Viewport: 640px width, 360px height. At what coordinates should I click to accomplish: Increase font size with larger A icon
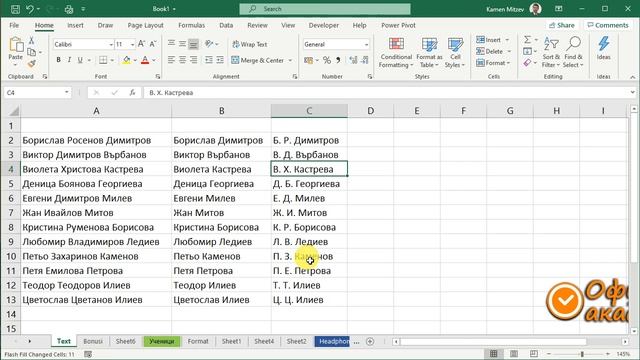click(141, 44)
